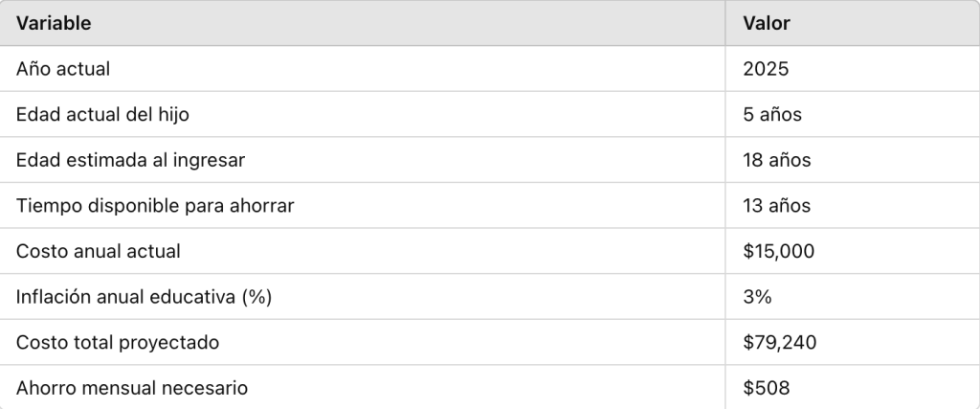Select the 3% value cell
The width and height of the screenshot is (980, 409).
click(757, 297)
